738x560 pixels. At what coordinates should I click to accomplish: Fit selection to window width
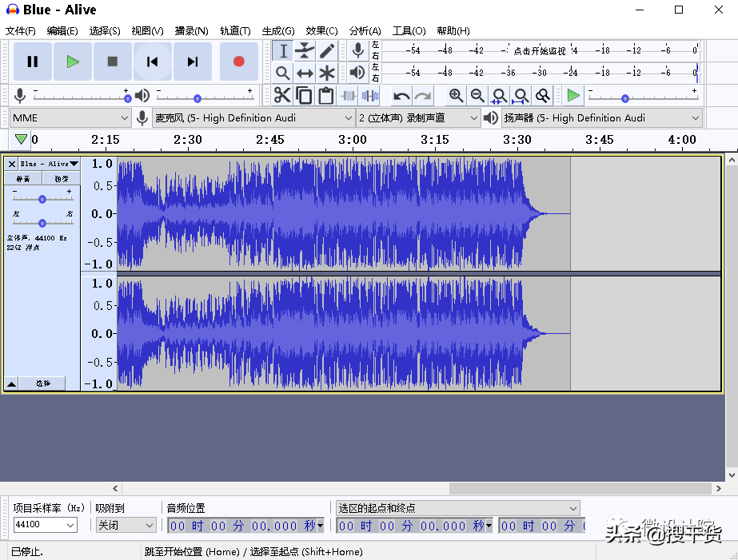coord(499,95)
